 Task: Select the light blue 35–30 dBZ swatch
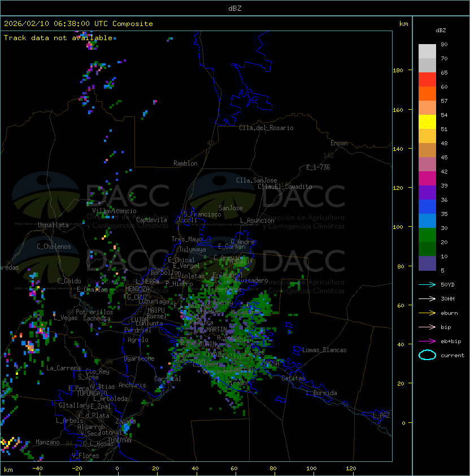coord(427,221)
